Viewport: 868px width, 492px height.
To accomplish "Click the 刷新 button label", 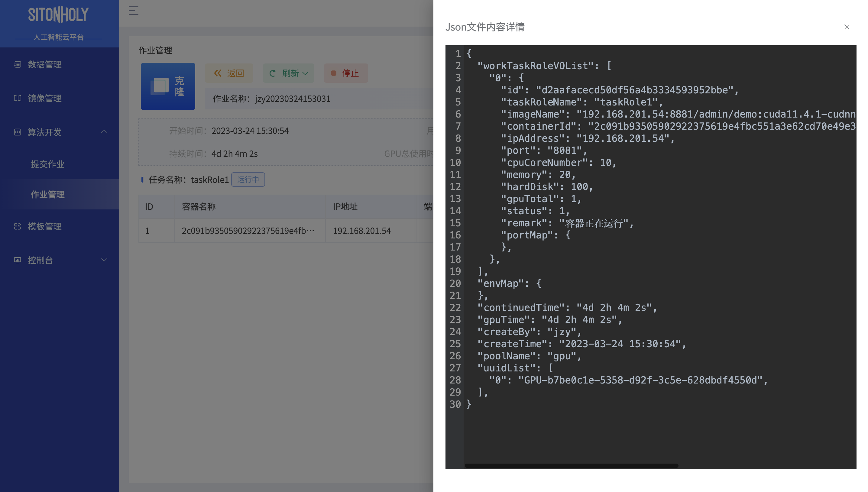I will point(290,73).
